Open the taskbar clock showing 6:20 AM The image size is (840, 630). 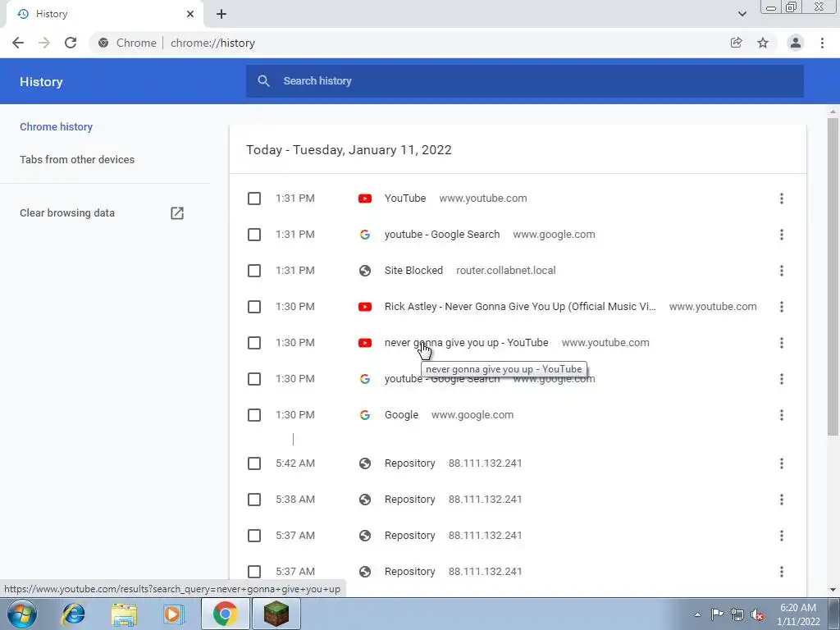coord(798,614)
